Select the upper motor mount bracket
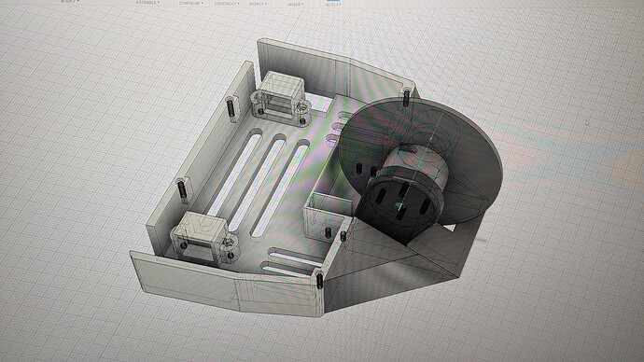Screen dimensions: 644x362 [x=280, y=99]
